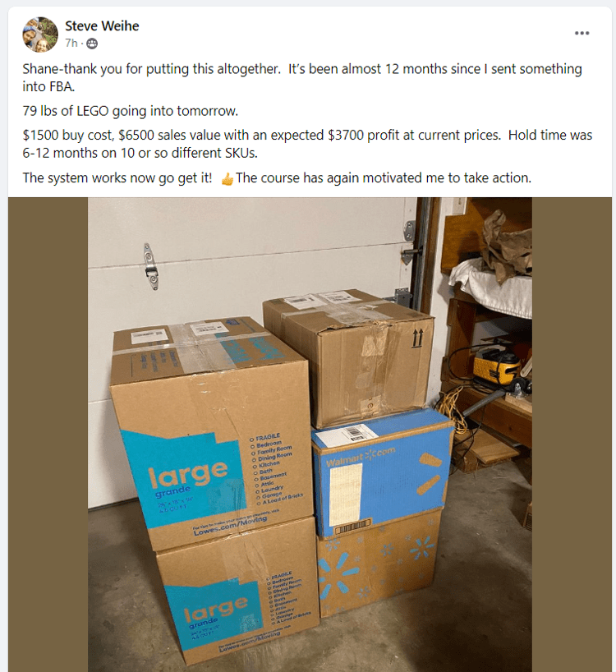Click Steve Weihe's round profile picture
The height and width of the screenshot is (672, 616).
[x=40, y=35]
